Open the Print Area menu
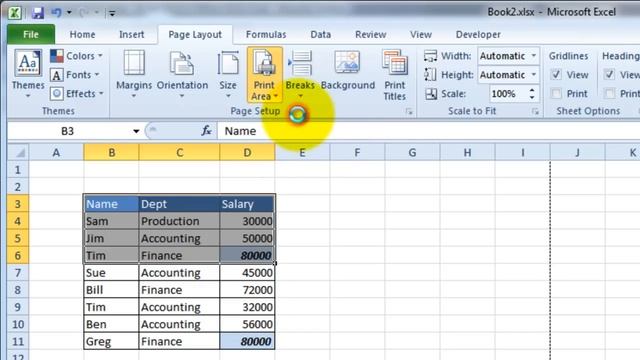 (264, 75)
